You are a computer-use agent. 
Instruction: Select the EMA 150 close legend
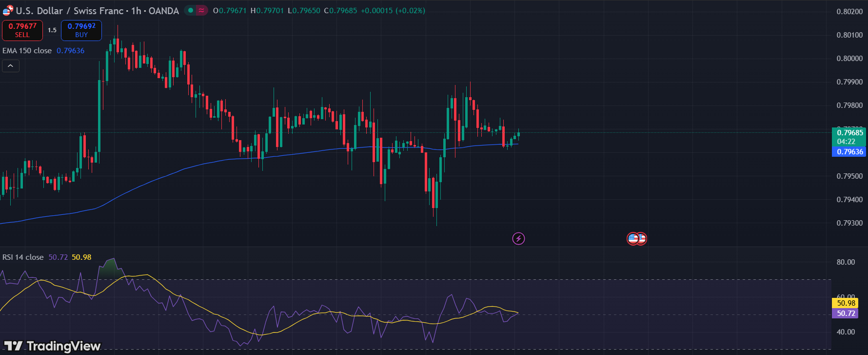pos(27,51)
